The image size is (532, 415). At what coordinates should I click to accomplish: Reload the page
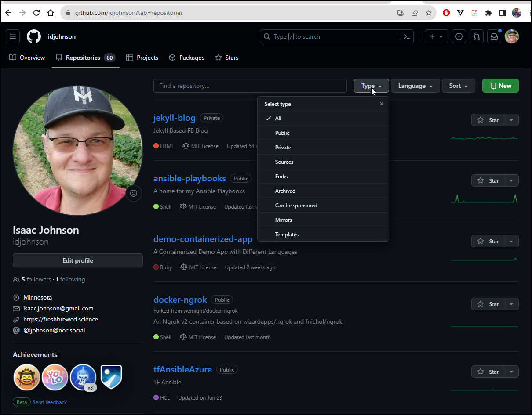(36, 13)
